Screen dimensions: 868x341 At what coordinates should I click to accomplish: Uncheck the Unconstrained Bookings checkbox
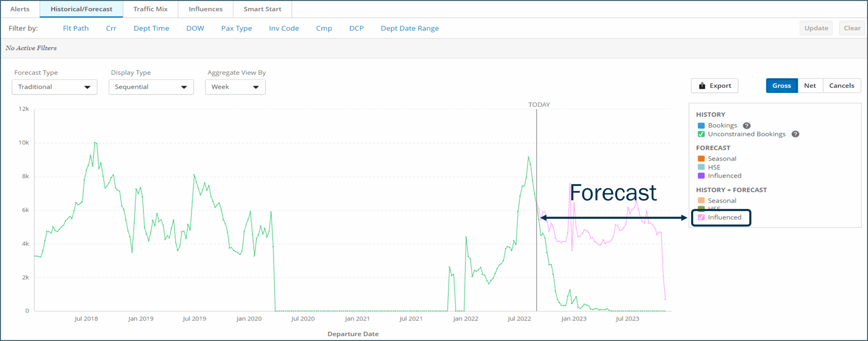pyautogui.click(x=701, y=134)
